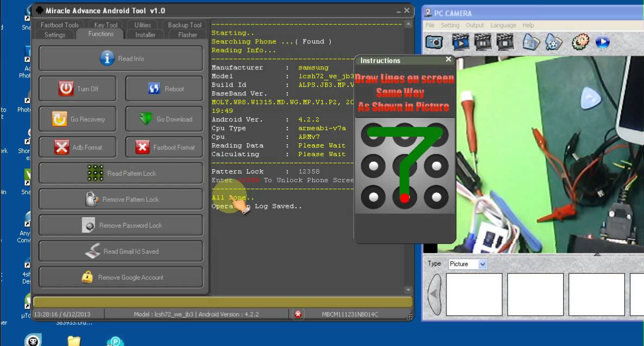Click the middle-left pattern dot
The width and height of the screenshot is (644, 346).
tap(374, 166)
